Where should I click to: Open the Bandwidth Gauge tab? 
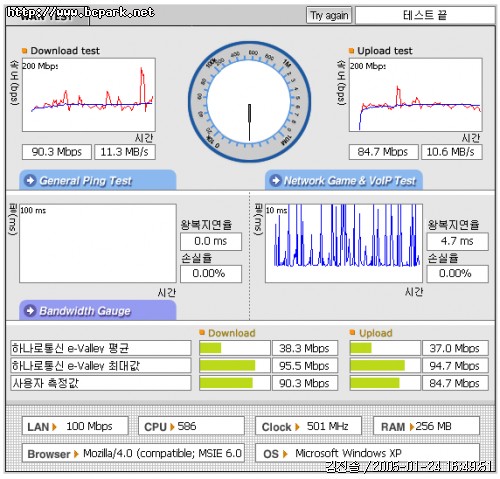[97, 310]
